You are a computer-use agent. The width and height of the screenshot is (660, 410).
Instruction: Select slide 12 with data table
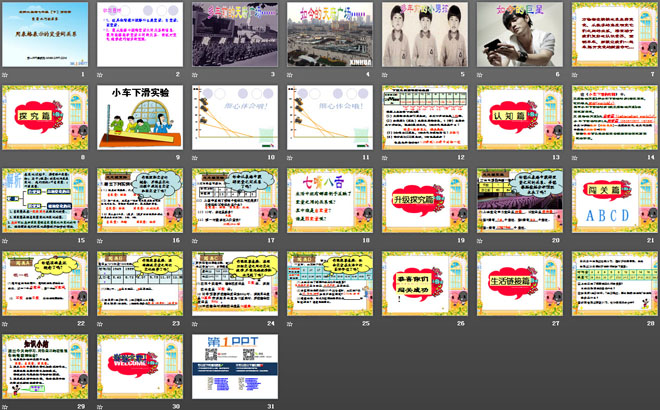click(425, 117)
